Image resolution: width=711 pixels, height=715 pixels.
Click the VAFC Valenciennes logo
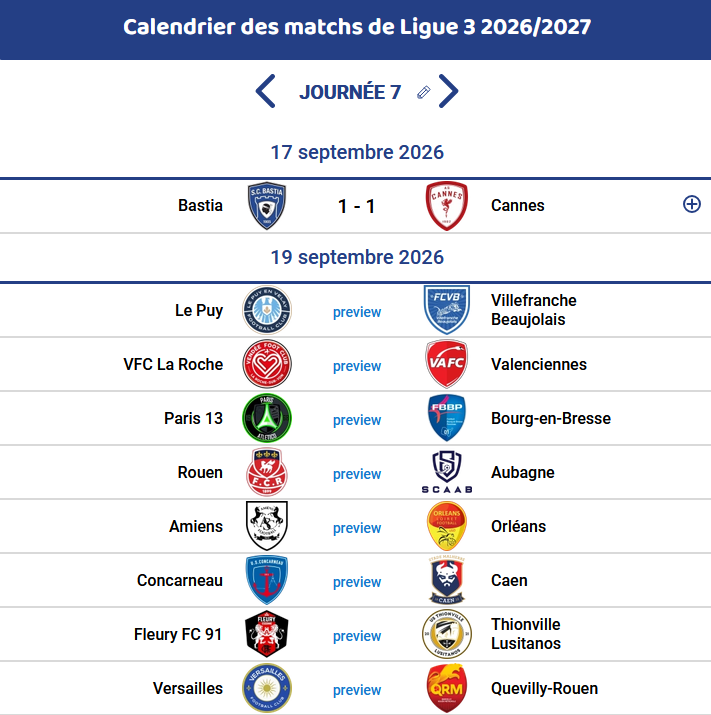[x=446, y=364]
